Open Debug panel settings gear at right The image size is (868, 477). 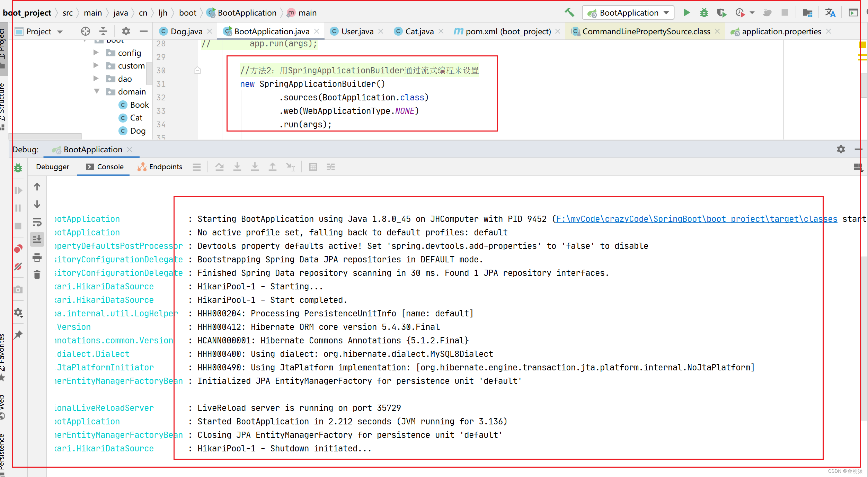click(x=841, y=149)
